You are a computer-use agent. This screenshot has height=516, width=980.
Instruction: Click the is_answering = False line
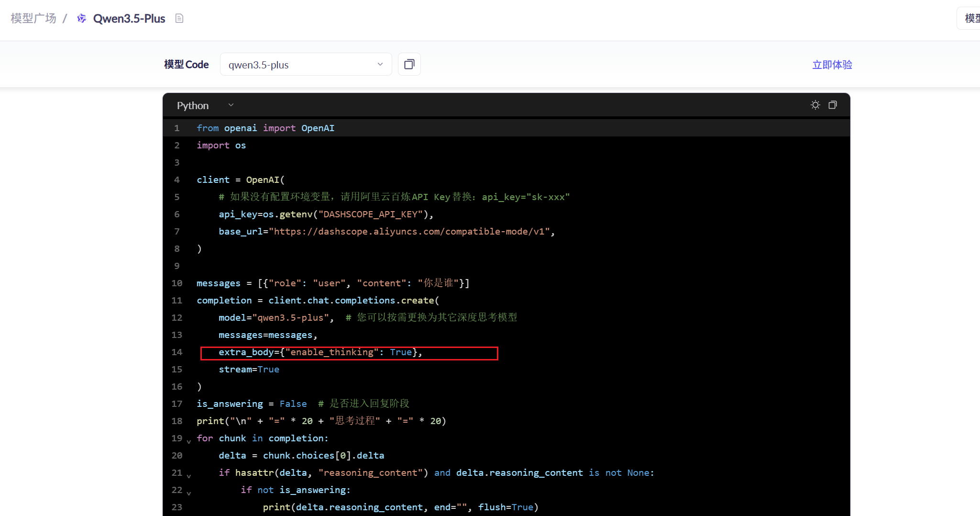[252, 404]
